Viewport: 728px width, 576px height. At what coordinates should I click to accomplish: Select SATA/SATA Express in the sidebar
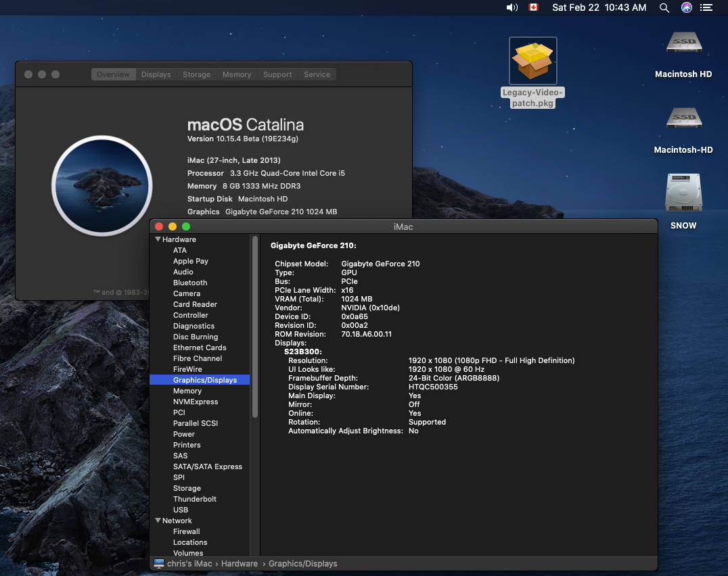(x=208, y=466)
